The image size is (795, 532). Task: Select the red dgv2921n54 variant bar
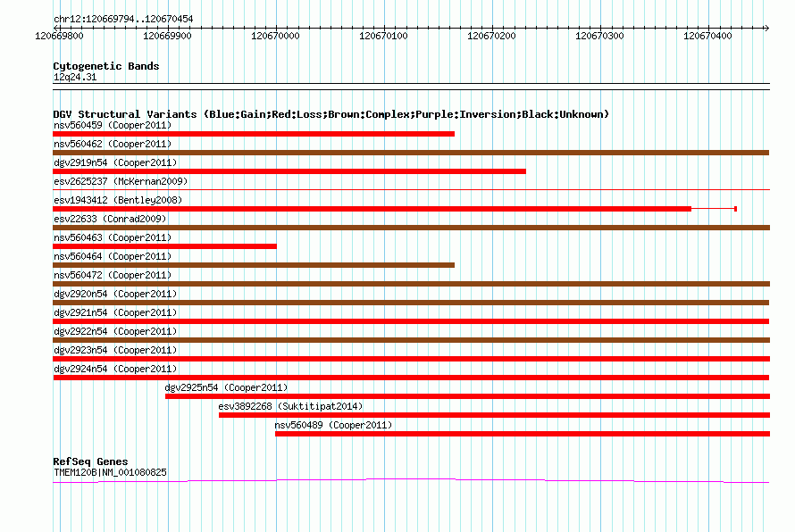coord(411,321)
